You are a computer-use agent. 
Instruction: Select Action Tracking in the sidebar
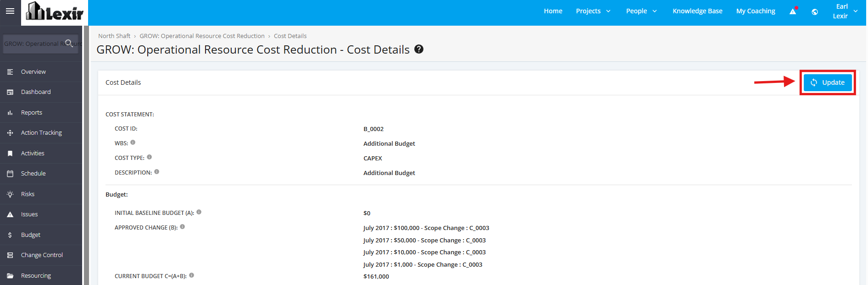point(41,133)
